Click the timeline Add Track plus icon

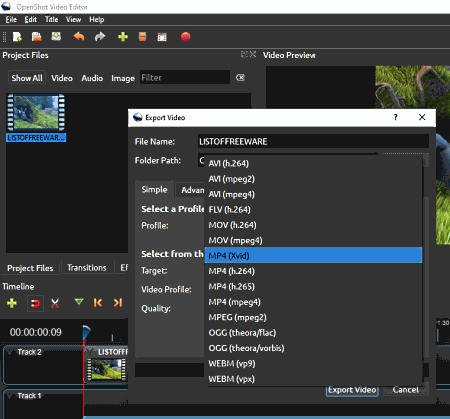(12, 303)
